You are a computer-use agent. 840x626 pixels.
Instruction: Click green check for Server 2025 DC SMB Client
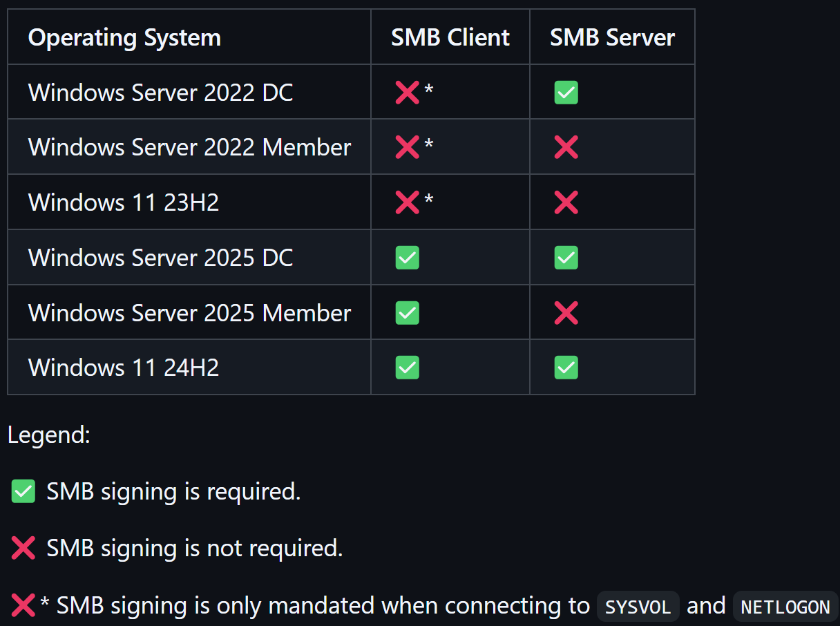[x=407, y=257]
